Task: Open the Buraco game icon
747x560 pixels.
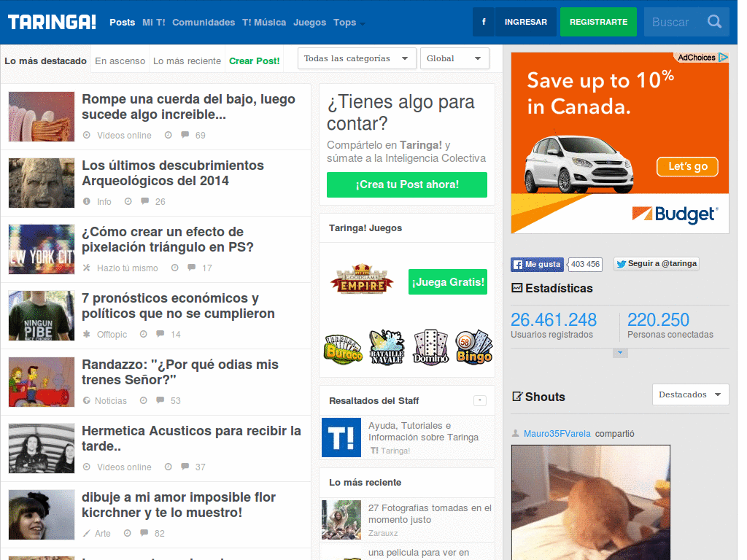Action: tap(343, 349)
